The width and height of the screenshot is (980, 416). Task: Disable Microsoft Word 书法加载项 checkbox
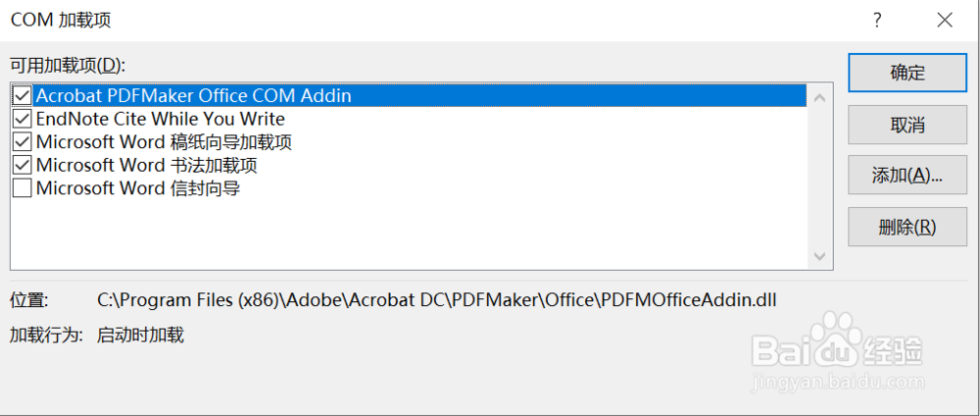tap(22, 165)
